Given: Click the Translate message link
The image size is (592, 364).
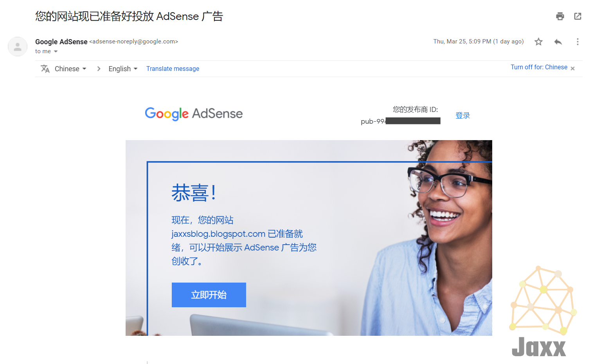Looking at the screenshot, I should coord(173,69).
